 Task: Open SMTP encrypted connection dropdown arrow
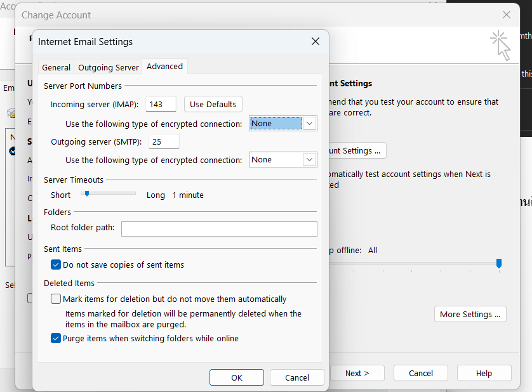(x=309, y=159)
